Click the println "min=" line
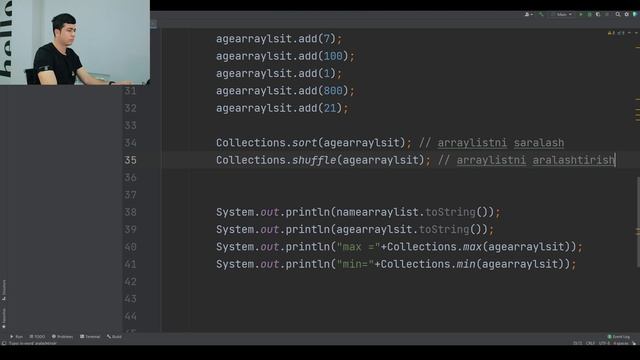Screen dimensions: 640x360 coord(396,264)
